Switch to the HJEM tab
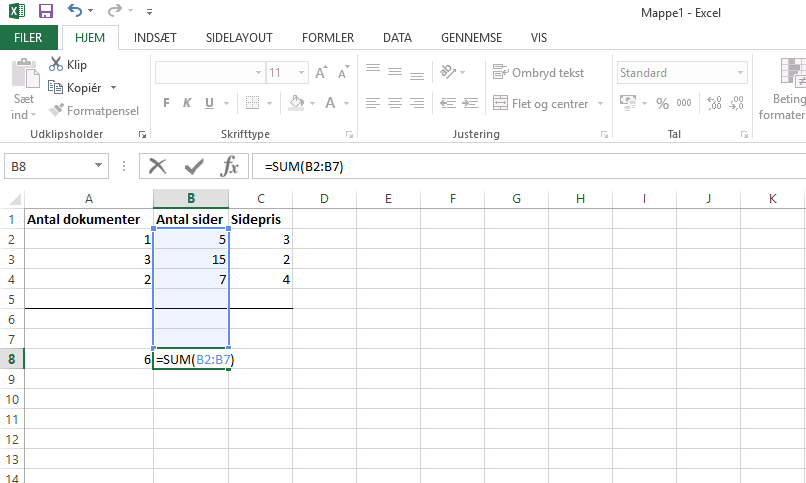The height and width of the screenshot is (483, 806). [x=90, y=38]
